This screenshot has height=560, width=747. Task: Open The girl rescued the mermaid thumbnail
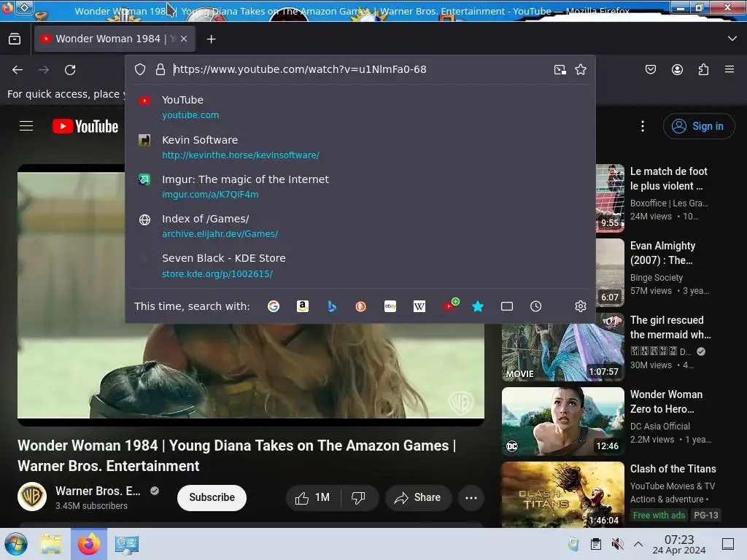pos(562,352)
